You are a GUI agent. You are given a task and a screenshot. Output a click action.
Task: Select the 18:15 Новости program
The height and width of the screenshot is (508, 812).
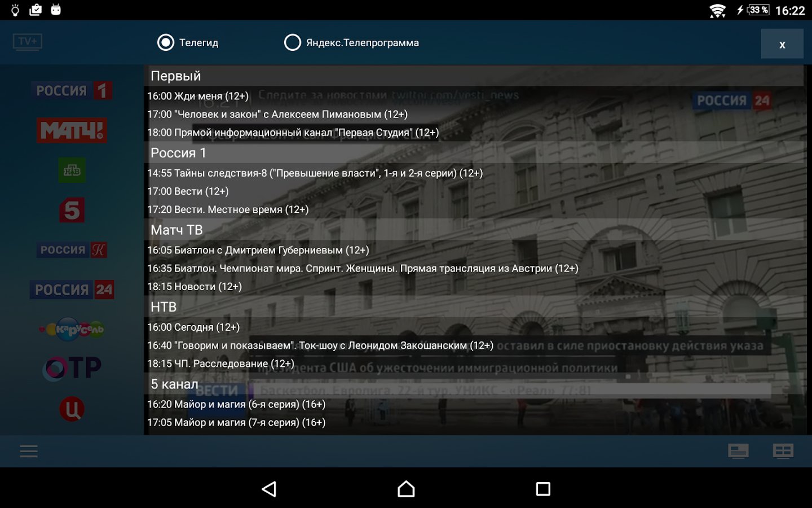pos(195,286)
